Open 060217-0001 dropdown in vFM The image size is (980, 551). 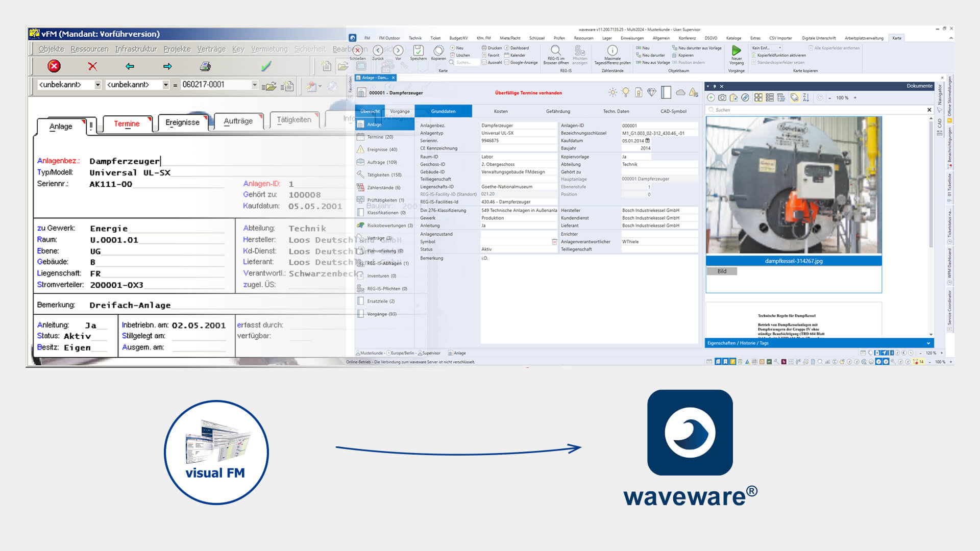pyautogui.click(x=255, y=85)
